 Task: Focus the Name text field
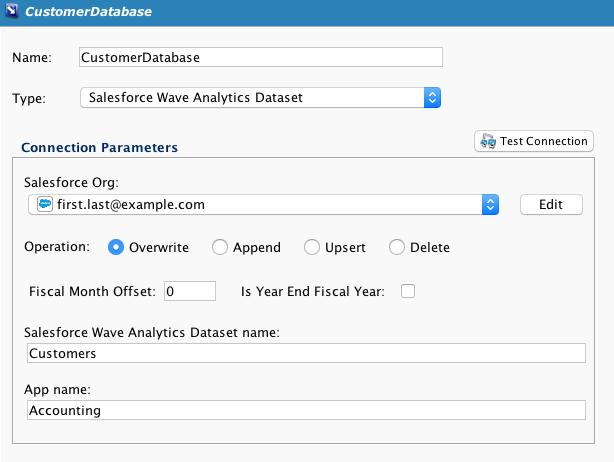pyautogui.click(x=260, y=57)
